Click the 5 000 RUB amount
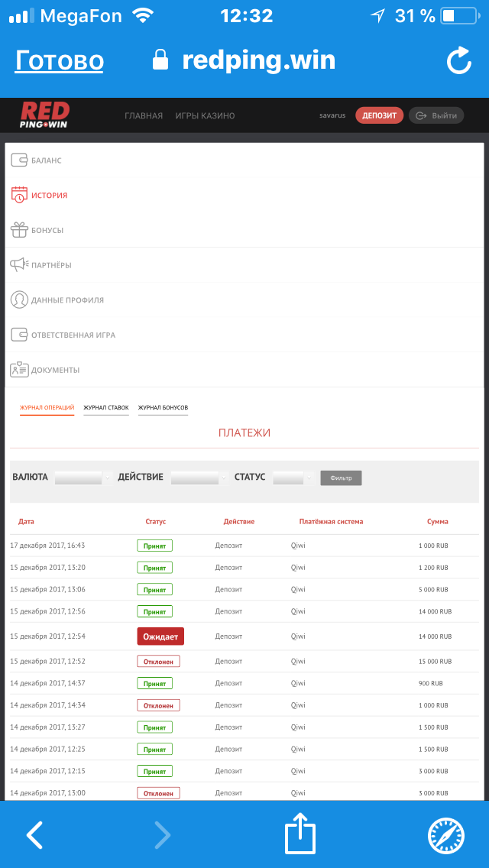Image resolution: width=489 pixels, height=868 pixels. coord(433,590)
